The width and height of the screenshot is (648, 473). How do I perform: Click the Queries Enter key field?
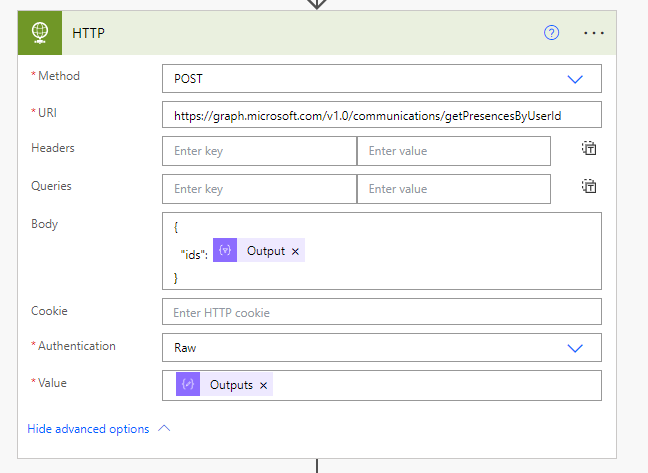259,189
